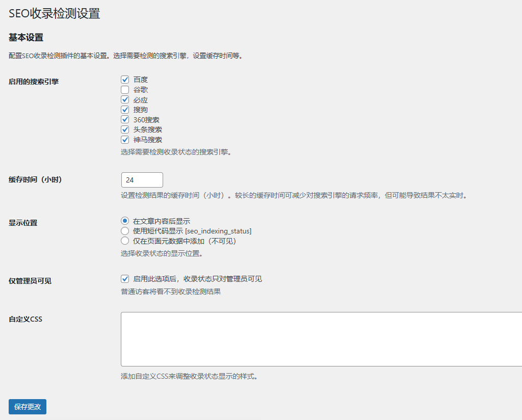Select the 在文章内容后显示 radio option
The height and width of the screenshot is (420, 522).
[x=125, y=221]
